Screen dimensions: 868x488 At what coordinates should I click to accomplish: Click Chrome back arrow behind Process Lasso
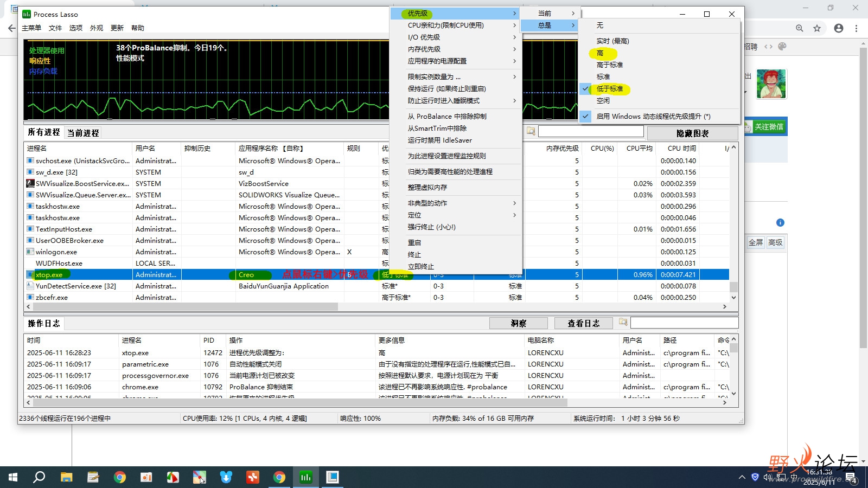[x=12, y=28]
